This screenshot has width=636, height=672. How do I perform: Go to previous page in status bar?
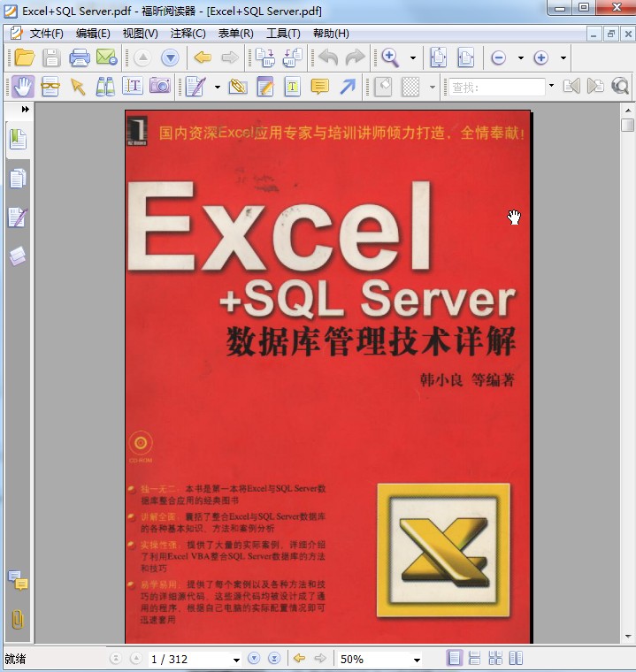click(136, 658)
